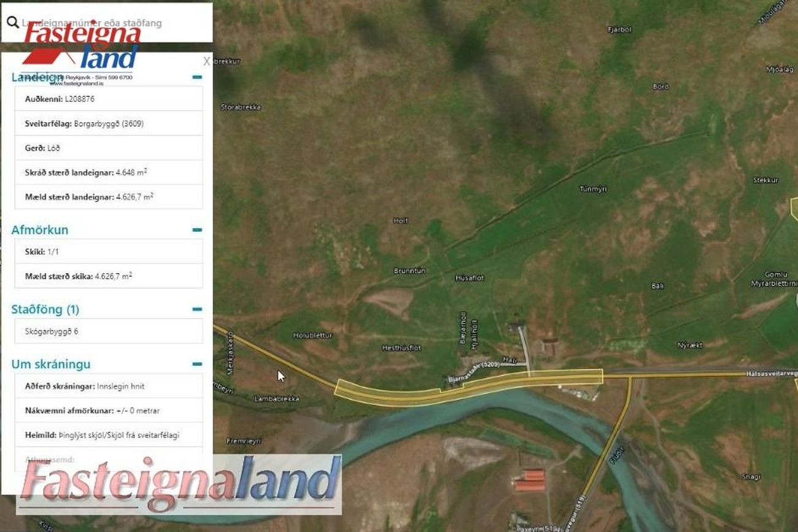Click the Fasteignaland watermark banner

tap(179, 484)
